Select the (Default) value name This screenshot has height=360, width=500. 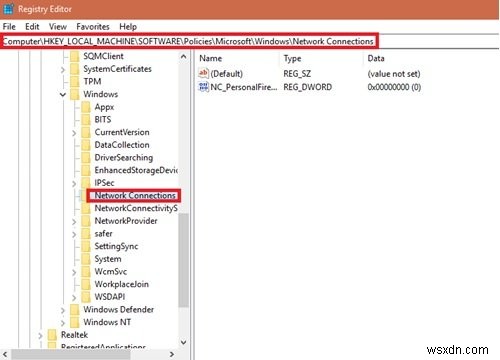[x=227, y=74]
